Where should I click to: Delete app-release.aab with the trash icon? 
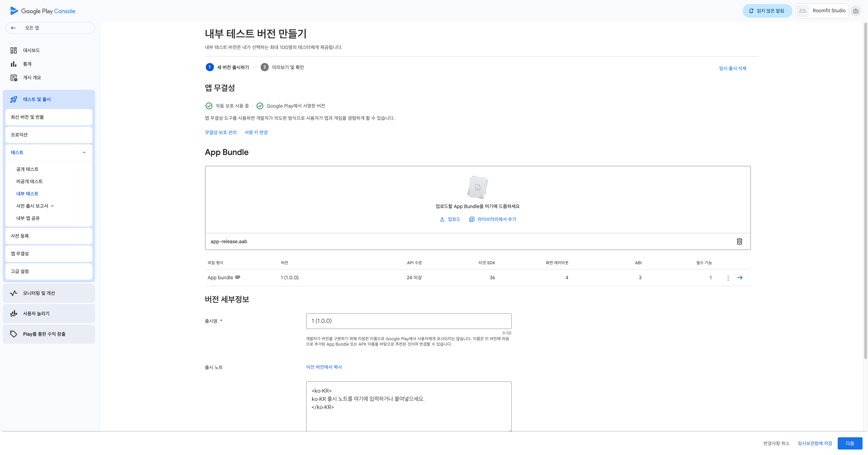pyautogui.click(x=739, y=241)
